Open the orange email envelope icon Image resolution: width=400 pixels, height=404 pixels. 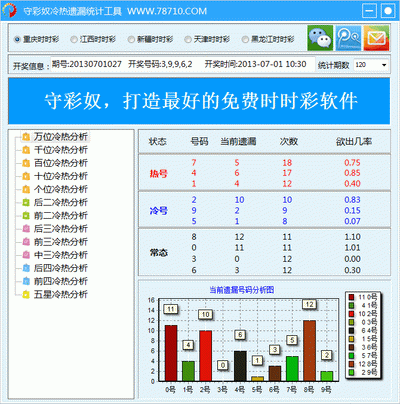click(376, 38)
